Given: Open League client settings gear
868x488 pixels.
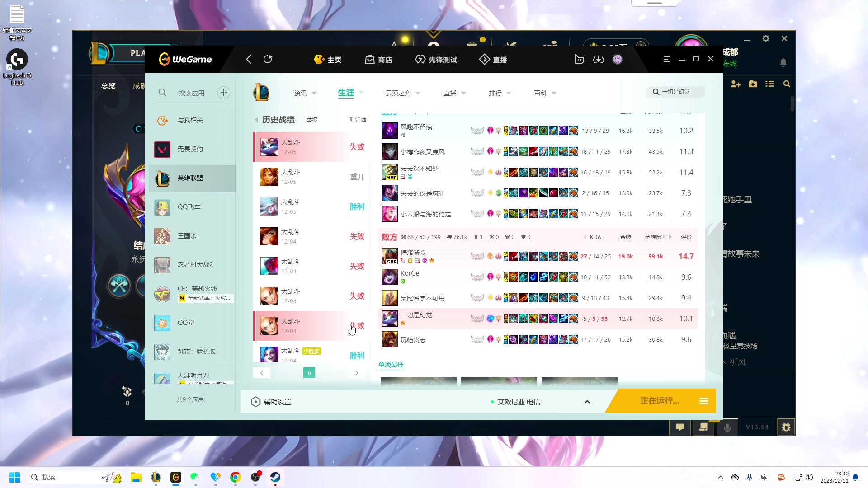Looking at the screenshot, I should 766,39.
